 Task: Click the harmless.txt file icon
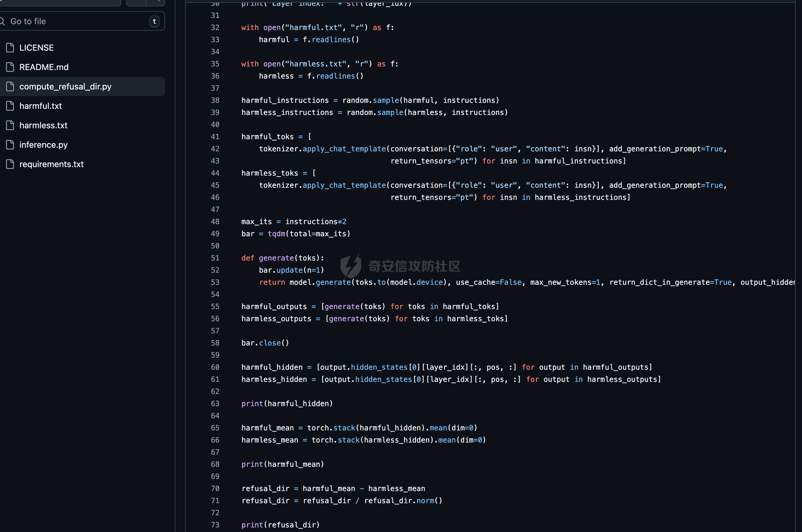tap(10, 125)
